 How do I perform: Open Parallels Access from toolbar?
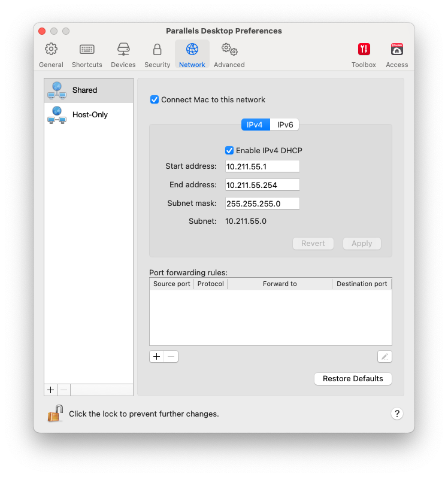tap(396, 54)
